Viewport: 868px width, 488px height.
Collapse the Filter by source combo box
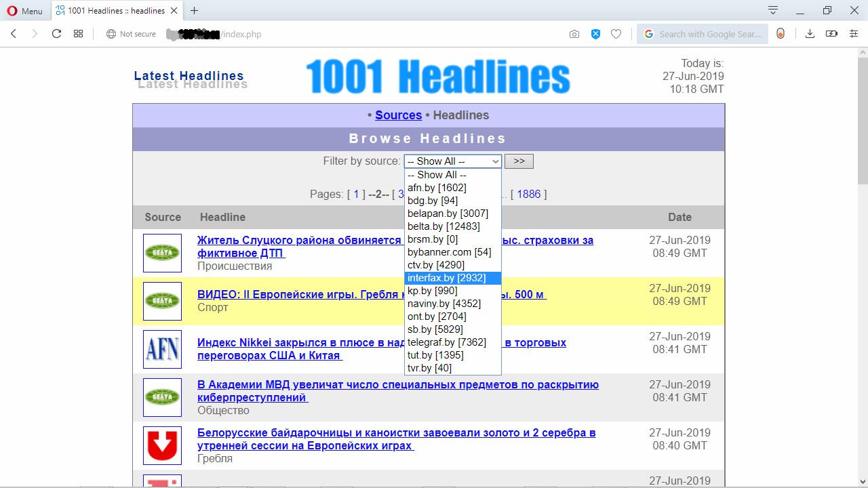pyautogui.click(x=453, y=161)
